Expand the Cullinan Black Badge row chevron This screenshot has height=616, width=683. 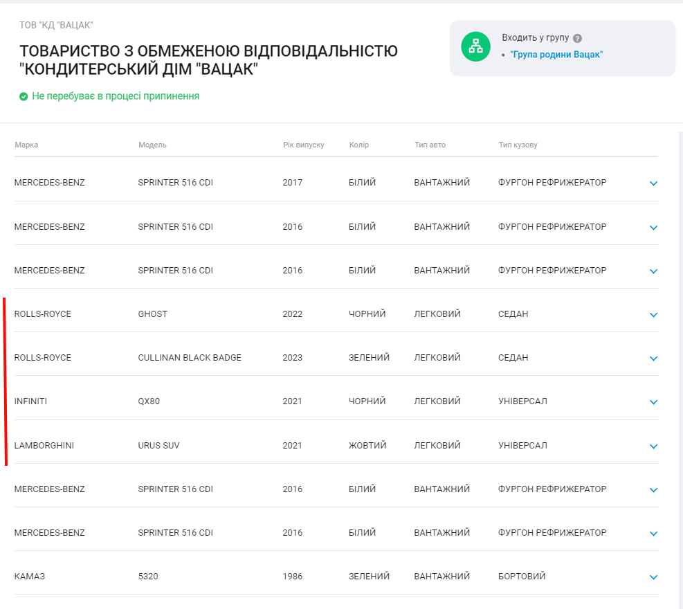tap(653, 359)
